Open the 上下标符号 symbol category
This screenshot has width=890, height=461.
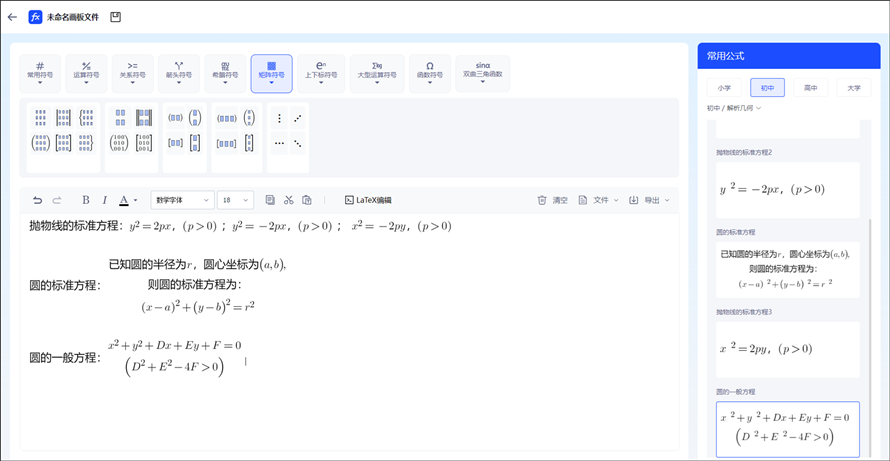tap(321, 74)
